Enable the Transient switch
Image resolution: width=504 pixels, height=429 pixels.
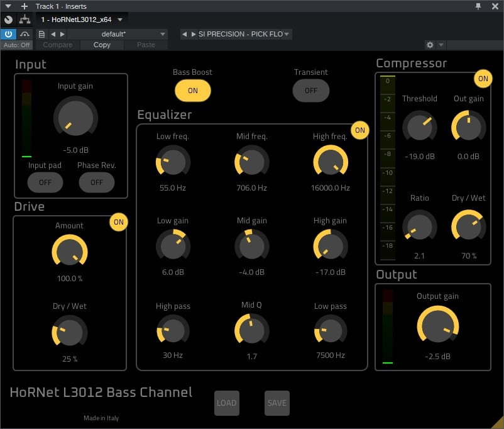tap(311, 91)
